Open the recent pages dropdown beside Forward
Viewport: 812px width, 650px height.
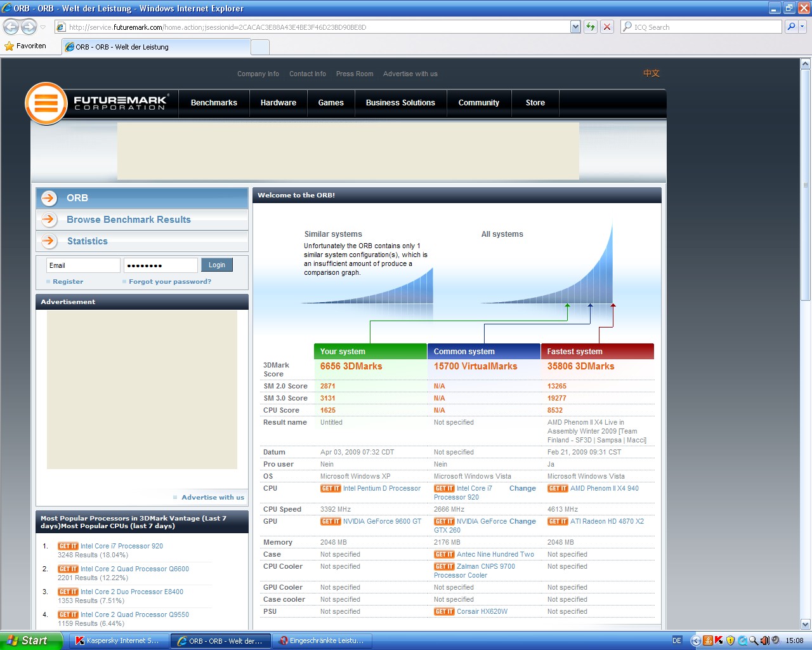(43, 27)
